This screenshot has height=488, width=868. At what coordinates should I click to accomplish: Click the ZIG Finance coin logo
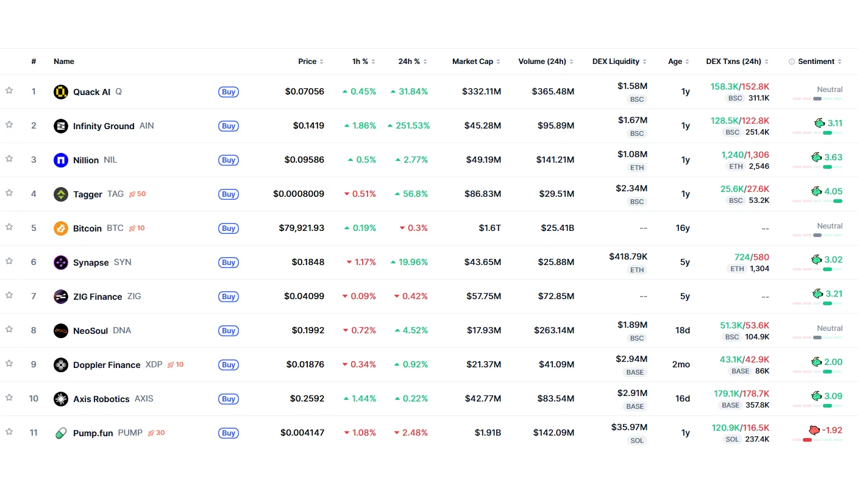pyautogui.click(x=60, y=297)
